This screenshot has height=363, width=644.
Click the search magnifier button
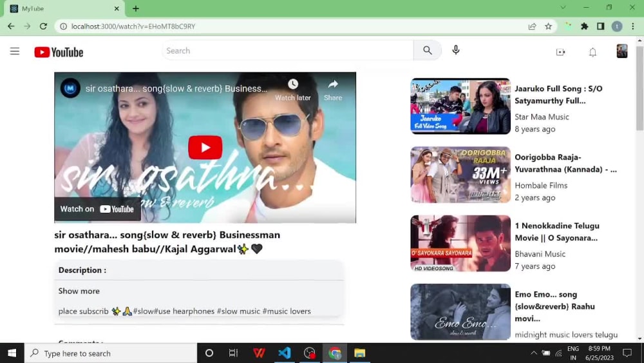(427, 50)
